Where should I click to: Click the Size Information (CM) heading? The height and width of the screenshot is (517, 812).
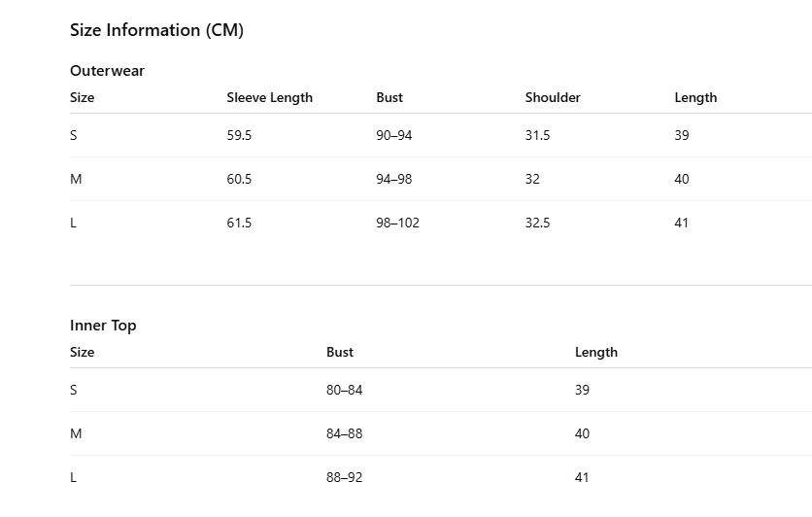click(x=157, y=30)
